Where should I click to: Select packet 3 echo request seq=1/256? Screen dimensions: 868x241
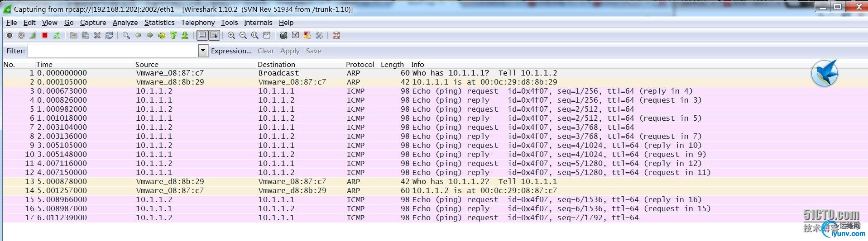(435, 91)
